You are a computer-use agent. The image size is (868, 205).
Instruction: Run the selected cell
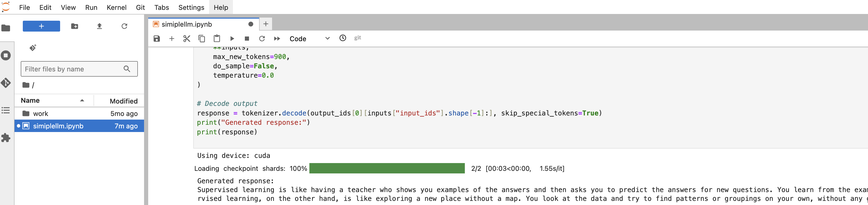pyautogui.click(x=232, y=39)
